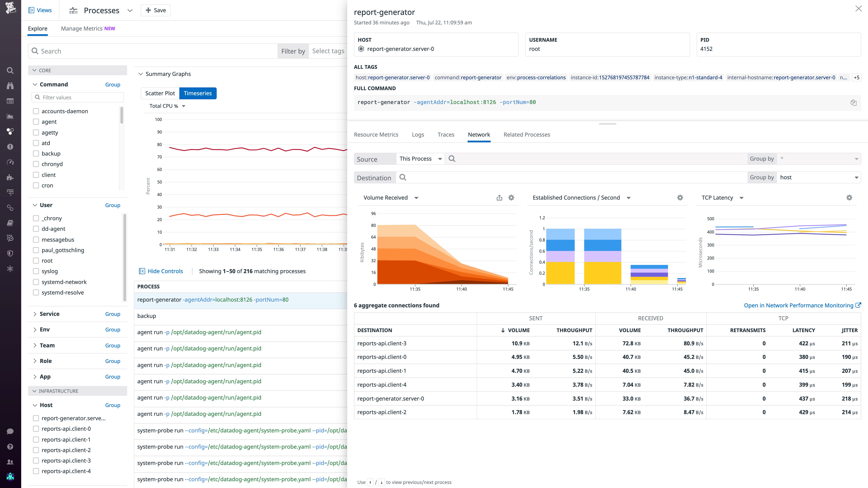Open the Notebooks sidebar icon
Viewport: 868px width, 488px height.
[10, 223]
